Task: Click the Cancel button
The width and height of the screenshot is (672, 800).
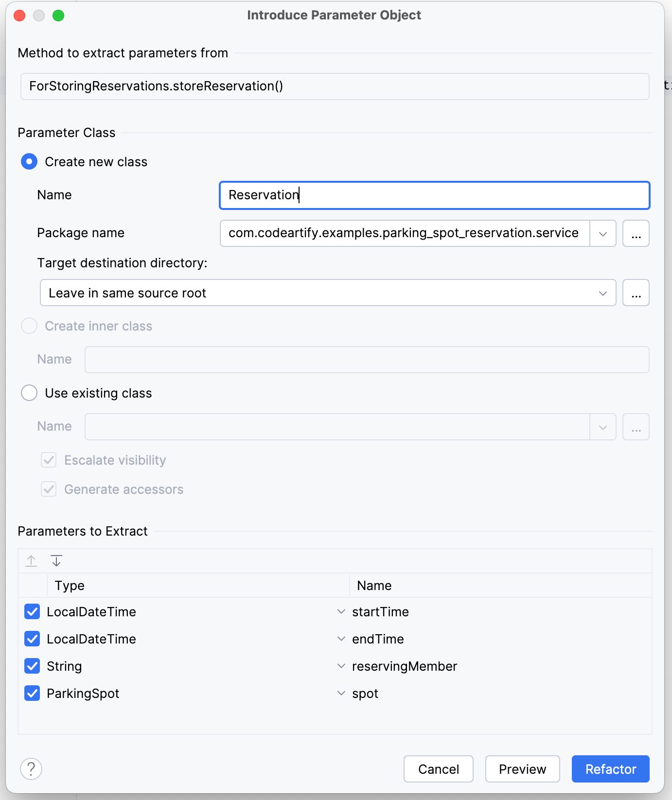Action: coord(439,769)
